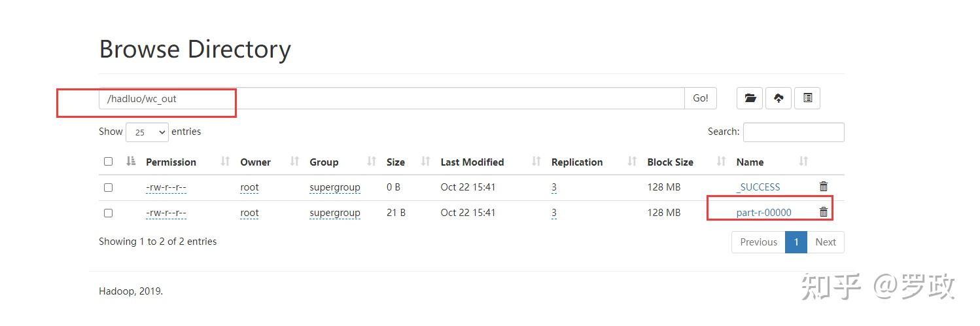This screenshot has height=326, width=980.
Task: Toggle the select-all header checkbox
Action: (x=109, y=162)
